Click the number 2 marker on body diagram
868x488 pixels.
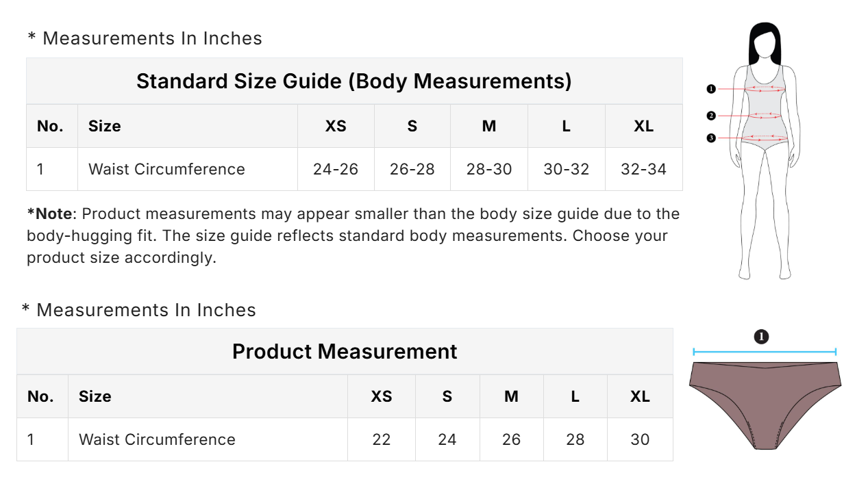point(711,116)
